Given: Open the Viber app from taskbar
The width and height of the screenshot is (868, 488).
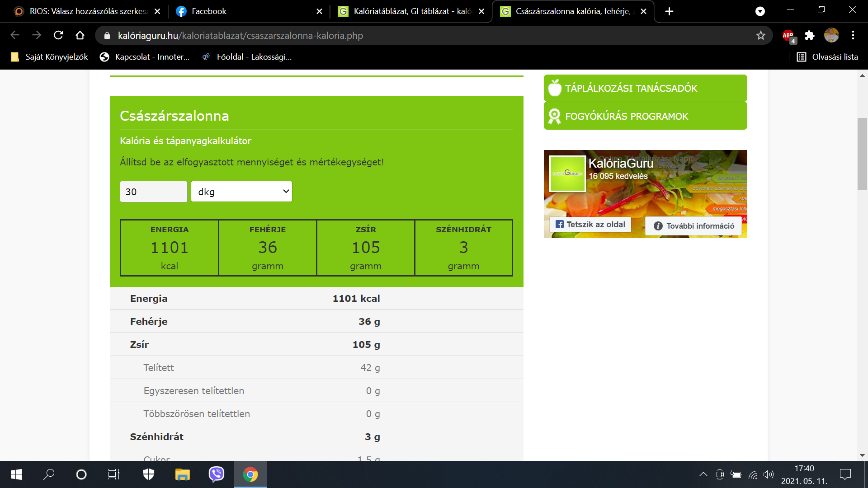Looking at the screenshot, I should (x=217, y=474).
